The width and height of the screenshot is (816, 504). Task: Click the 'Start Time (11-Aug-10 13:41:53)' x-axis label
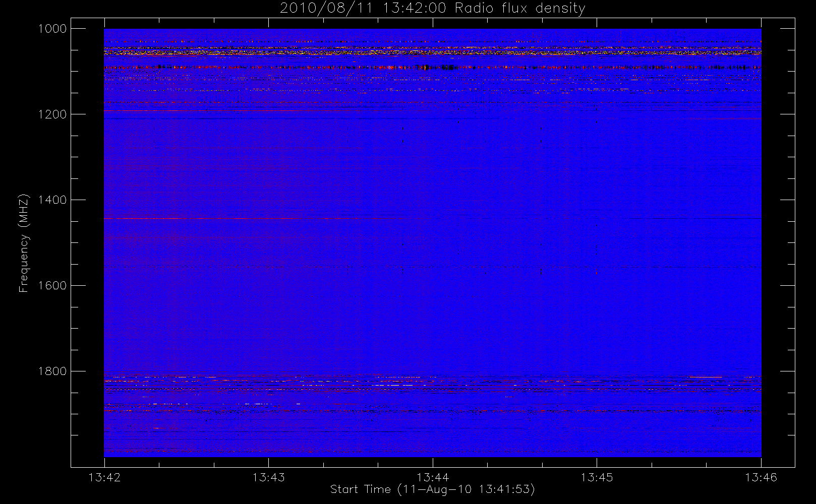[432, 489]
